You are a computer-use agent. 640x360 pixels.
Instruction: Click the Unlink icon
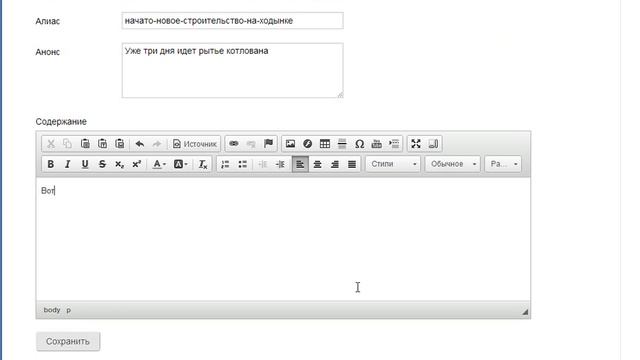(x=251, y=144)
